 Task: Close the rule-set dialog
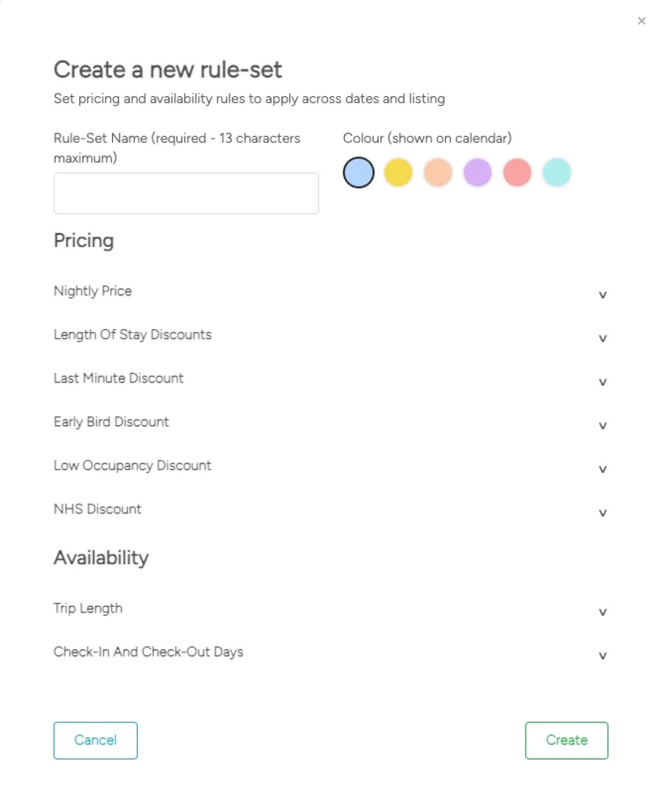coord(641,21)
